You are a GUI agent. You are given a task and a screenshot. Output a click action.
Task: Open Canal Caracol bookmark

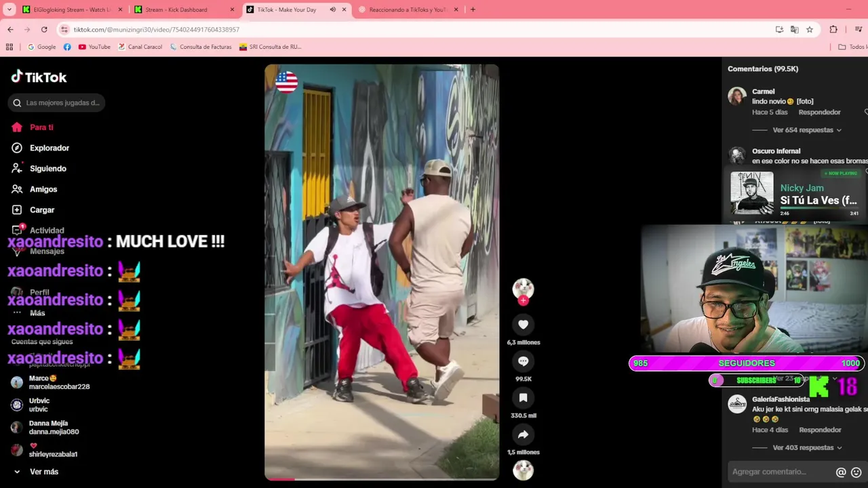[x=140, y=47]
